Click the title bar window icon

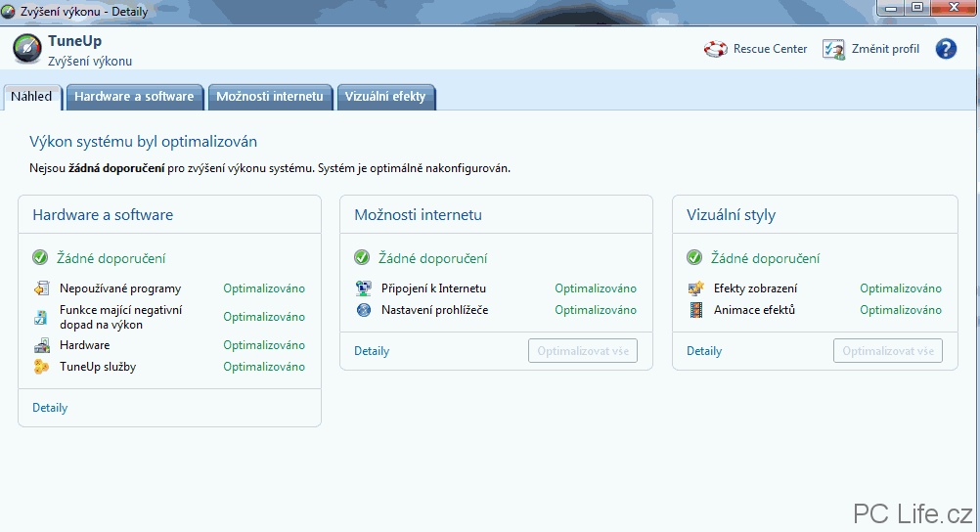point(8,12)
